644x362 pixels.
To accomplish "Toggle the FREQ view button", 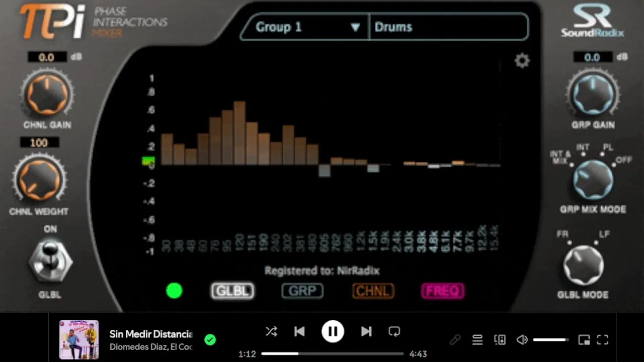I will (x=443, y=291).
